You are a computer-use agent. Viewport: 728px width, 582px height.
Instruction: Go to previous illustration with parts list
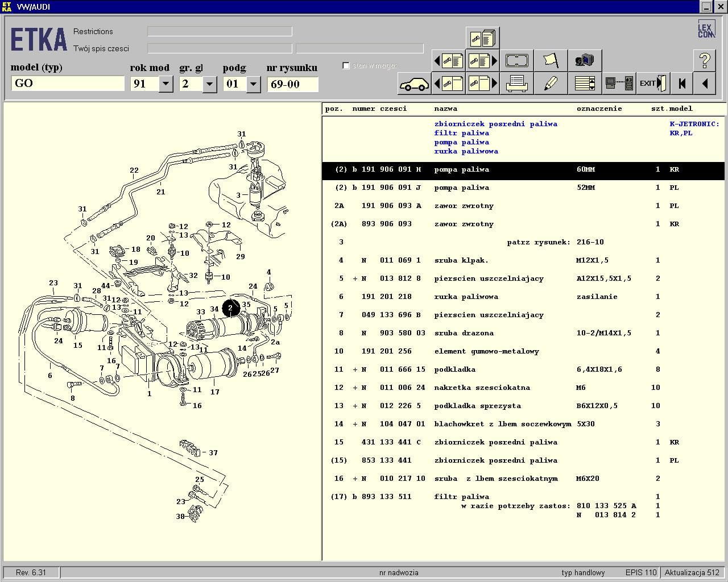(x=448, y=60)
